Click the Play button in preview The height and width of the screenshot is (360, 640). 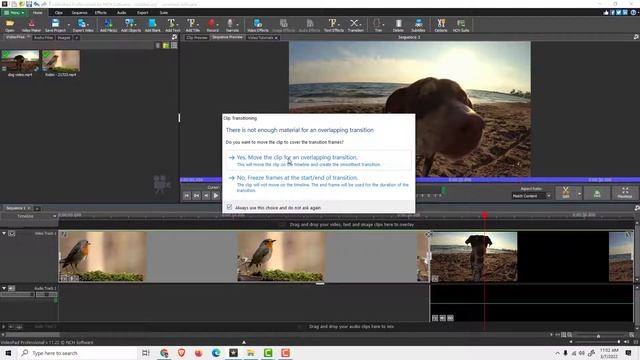click(x=216, y=196)
